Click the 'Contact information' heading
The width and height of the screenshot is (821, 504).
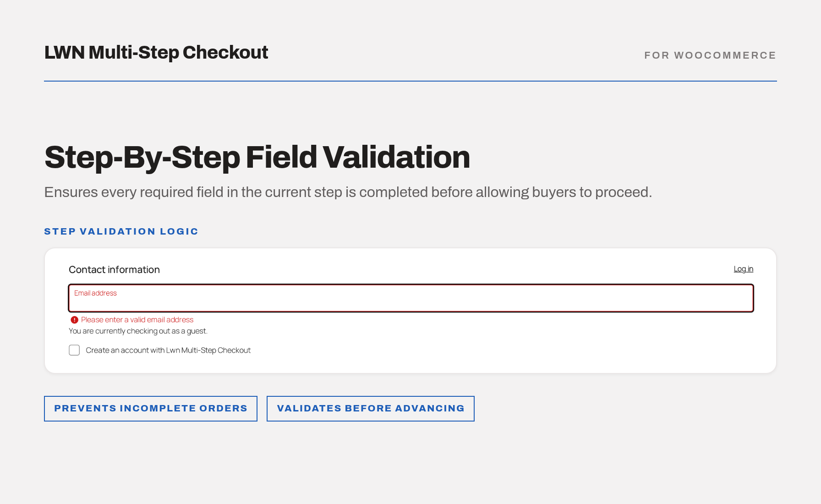(114, 269)
